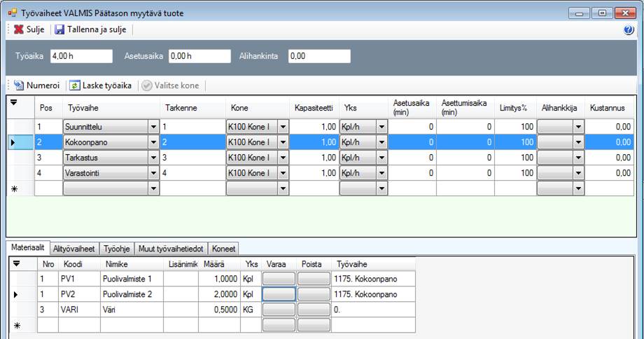Open help with the question mark icon

coord(629,30)
